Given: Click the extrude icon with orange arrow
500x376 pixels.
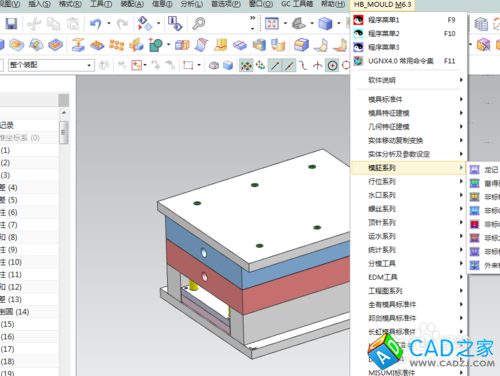Looking at the screenshot, I should (x=78, y=45).
